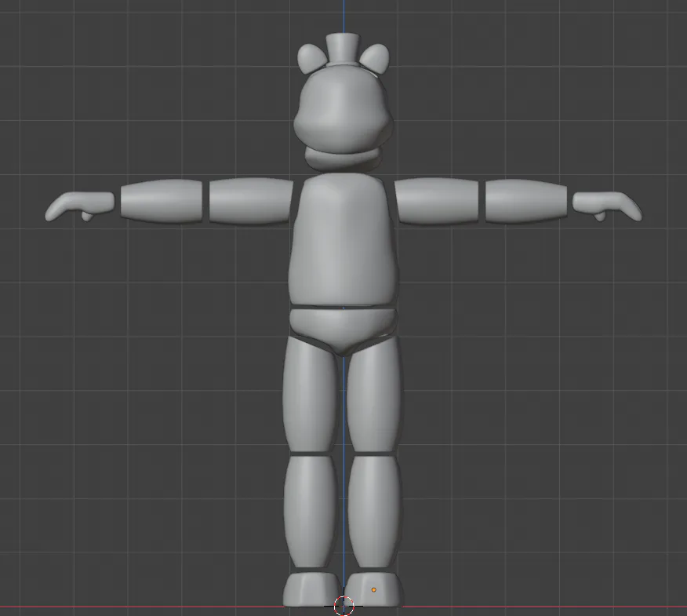Viewport: 687px width, 616px height.
Task: Select the shin on the screen's right side
Action: pyautogui.click(x=374, y=512)
